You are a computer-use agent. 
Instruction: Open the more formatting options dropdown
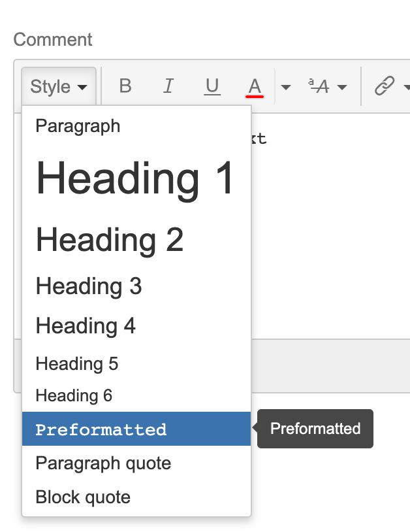(x=327, y=87)
